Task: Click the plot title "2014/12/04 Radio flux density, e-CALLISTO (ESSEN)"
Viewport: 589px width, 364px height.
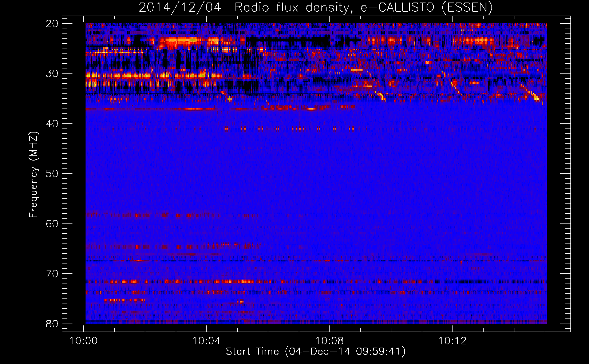Action: click(x=316, y=7)
